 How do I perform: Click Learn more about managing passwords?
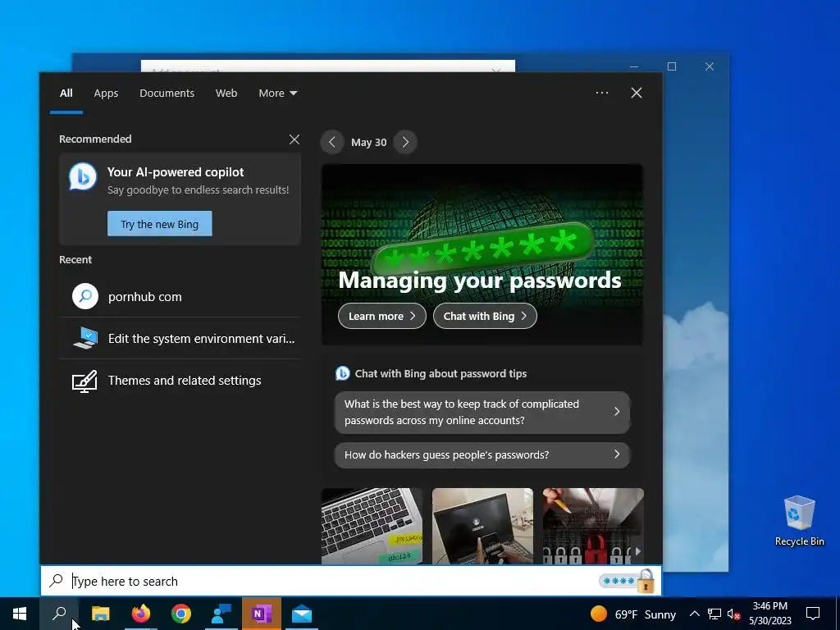tap(382, 316)
